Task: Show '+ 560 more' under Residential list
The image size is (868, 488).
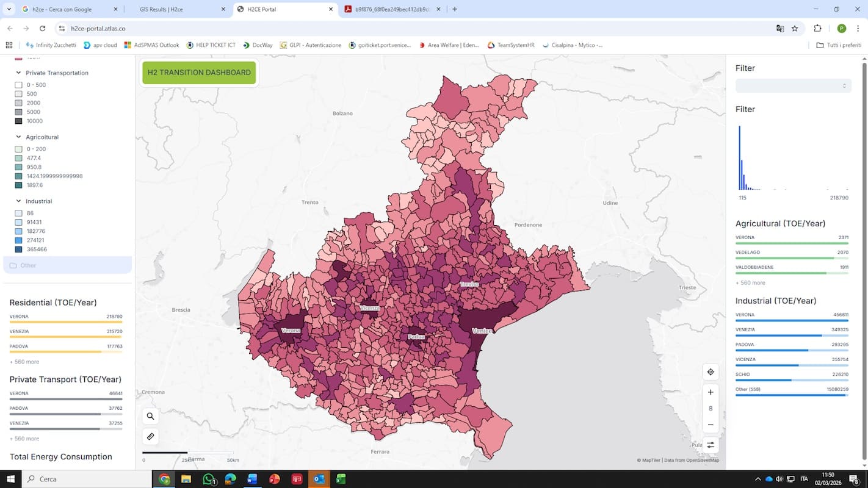Action: point(24,362)
